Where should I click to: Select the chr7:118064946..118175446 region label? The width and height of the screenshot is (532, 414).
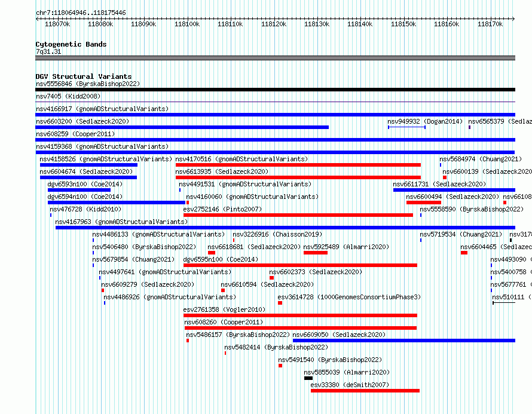tap(81, 13)
